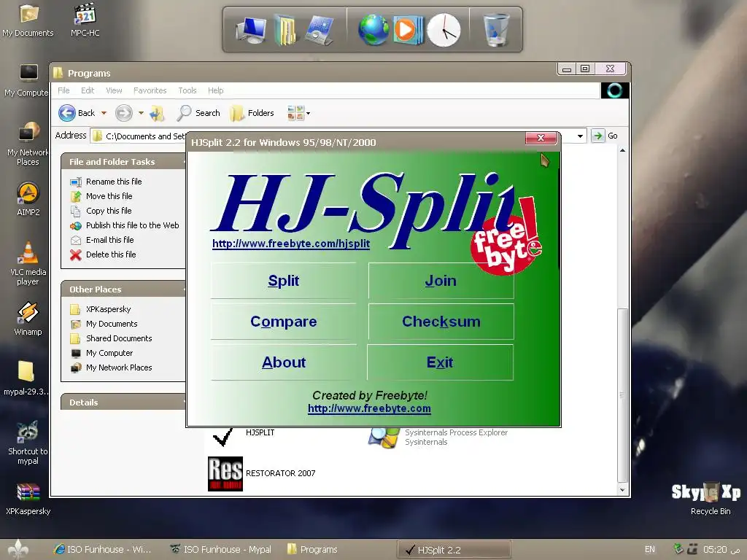Click Publish this file to the Web
747x560 pixels.
[x=124, y=225]
